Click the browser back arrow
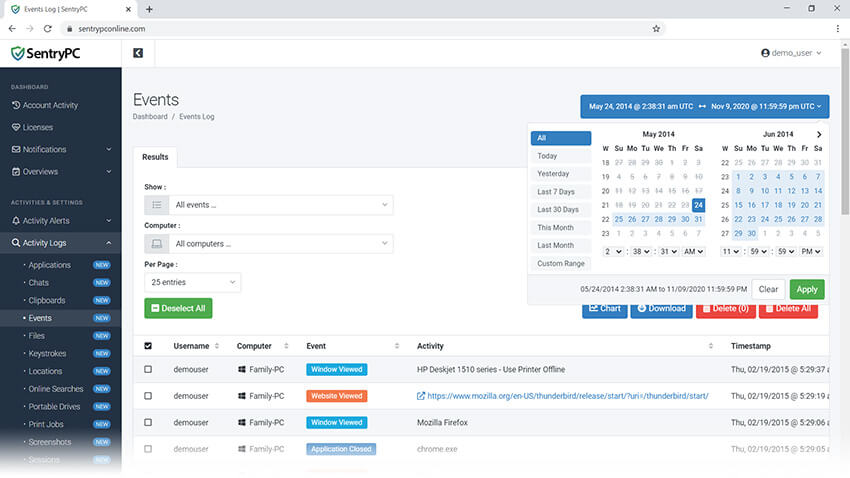This screenshot has width=850, height=478. tap(12, 29)
